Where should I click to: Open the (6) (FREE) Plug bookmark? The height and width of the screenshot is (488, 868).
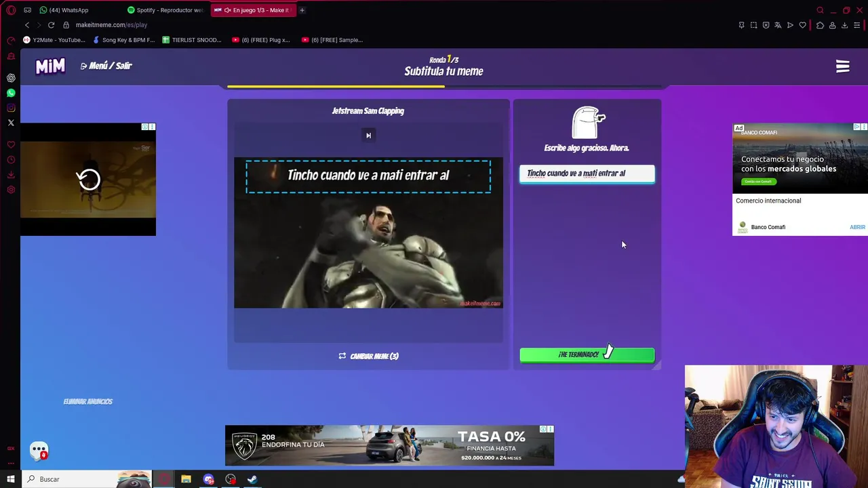click(x=261, y=40)
